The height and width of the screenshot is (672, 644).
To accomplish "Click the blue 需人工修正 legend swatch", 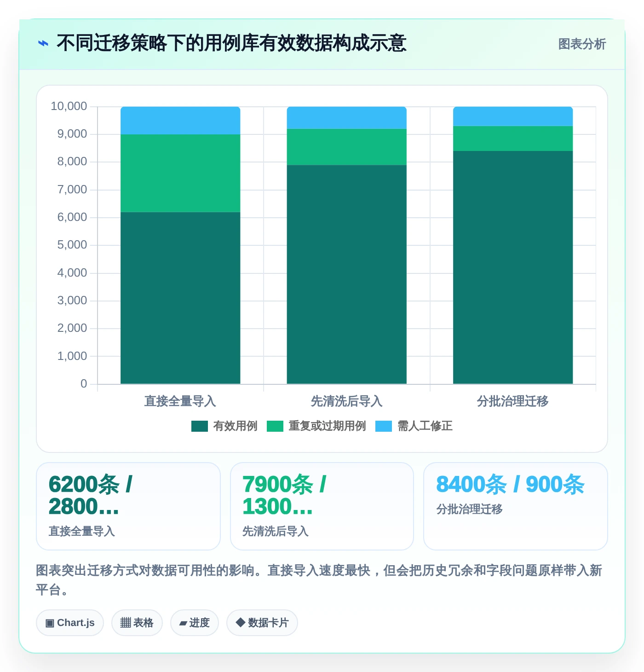I will (x=384, y=426).
